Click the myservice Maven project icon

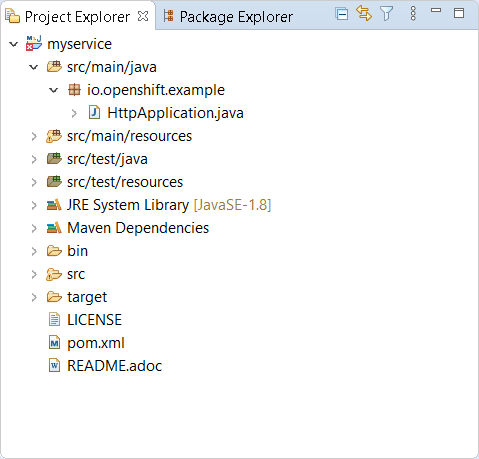pos(34,43)
